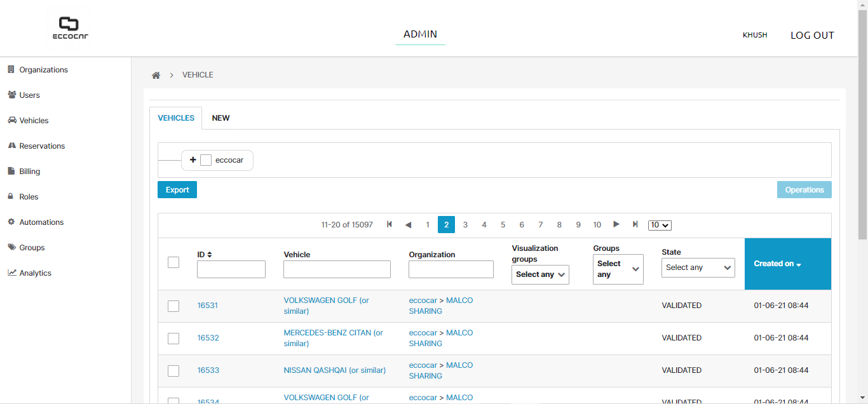The height and width of the screenshot is (404, 868).
Task: Select the checkbox for vehicle 16531
Action: click(173, 306)
